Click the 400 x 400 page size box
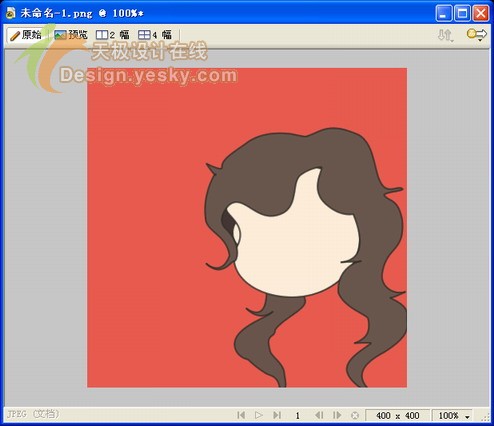The height and width of the screenshot is (426, 494). click(397, 416)
